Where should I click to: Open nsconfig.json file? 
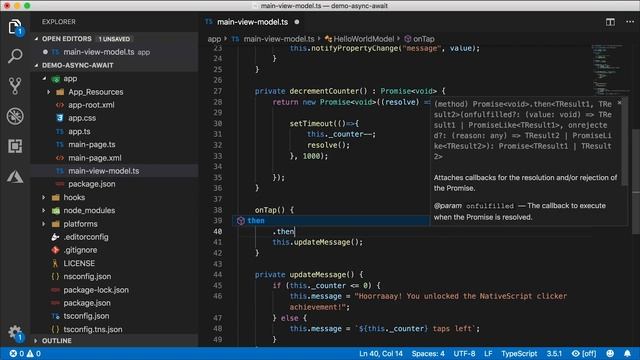click(114, 277)
